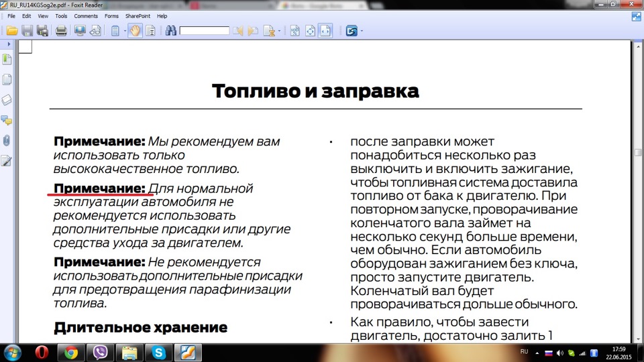Click the Open folder icon

click(x=12, y=31)
